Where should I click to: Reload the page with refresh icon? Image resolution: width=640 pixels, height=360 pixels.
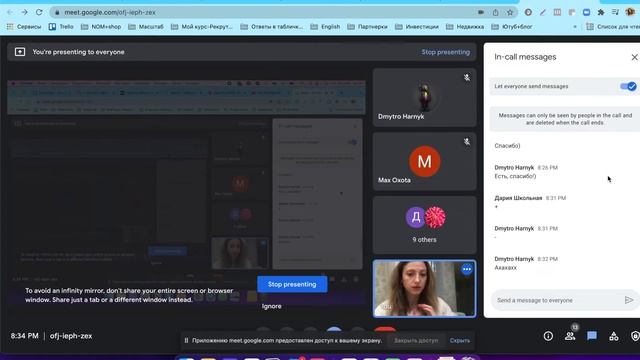pos(39,12)
